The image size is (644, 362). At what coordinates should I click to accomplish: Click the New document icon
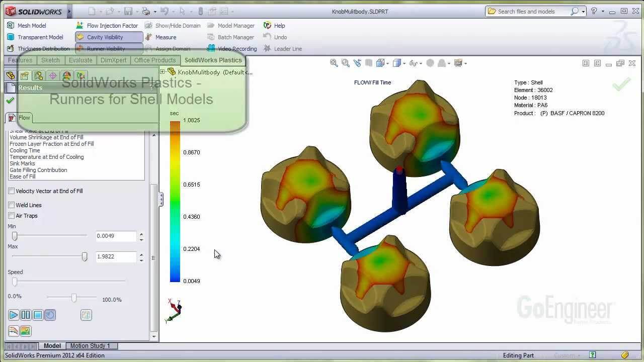91,11
